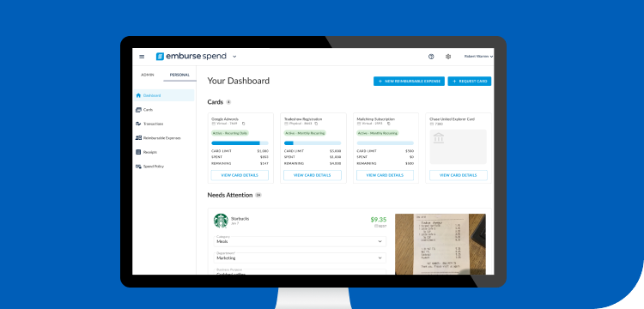Click the Chase United Explorer Card title
The width and height of the screenshot is (644, 309).
pyautogui.click(x=453, y=119)
